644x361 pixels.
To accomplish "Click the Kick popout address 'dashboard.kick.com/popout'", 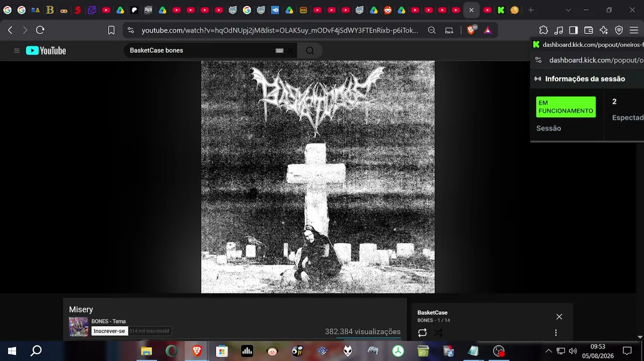I will coord(596,60).
